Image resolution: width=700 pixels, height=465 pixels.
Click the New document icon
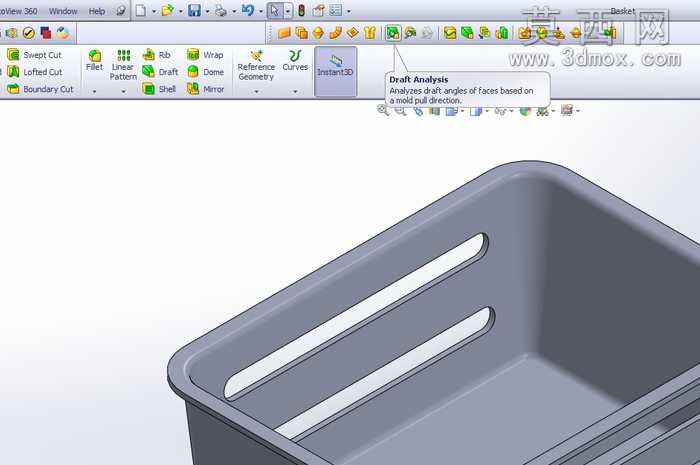(141, 10)
